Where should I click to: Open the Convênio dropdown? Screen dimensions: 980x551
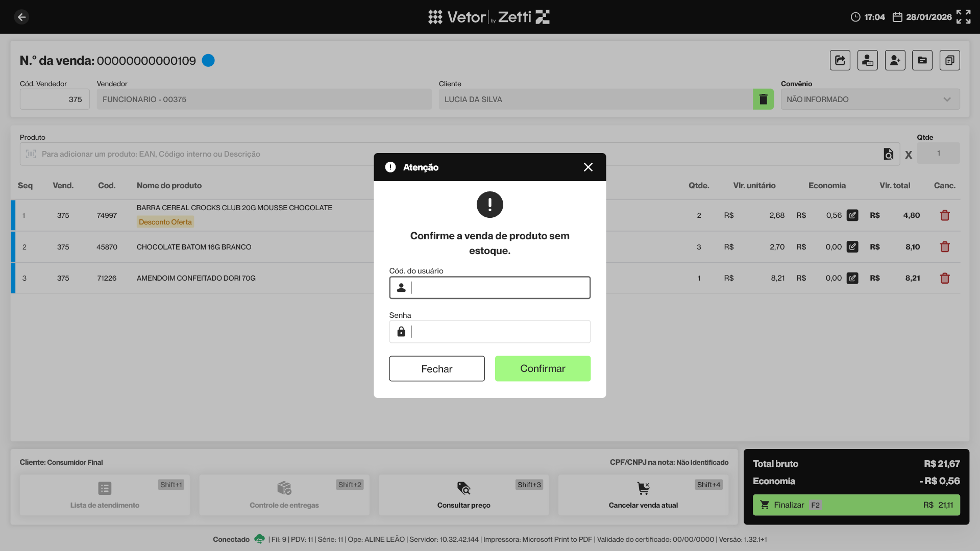870,99
